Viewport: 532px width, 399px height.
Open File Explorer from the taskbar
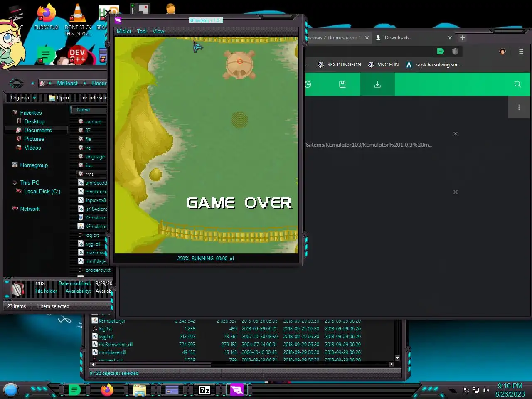(x=140, y=390)
